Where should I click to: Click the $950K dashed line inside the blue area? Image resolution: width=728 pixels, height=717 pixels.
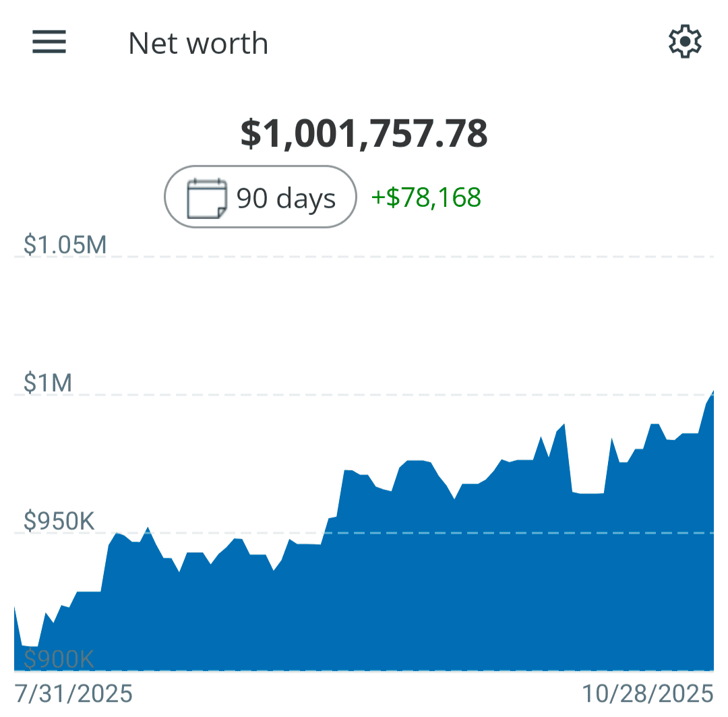[472, 533]
